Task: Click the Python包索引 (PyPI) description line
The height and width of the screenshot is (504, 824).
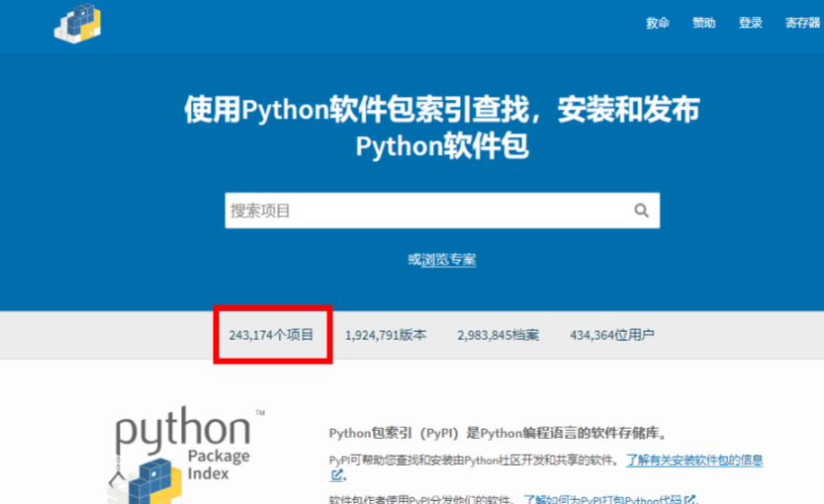Action: click(499, 433)
